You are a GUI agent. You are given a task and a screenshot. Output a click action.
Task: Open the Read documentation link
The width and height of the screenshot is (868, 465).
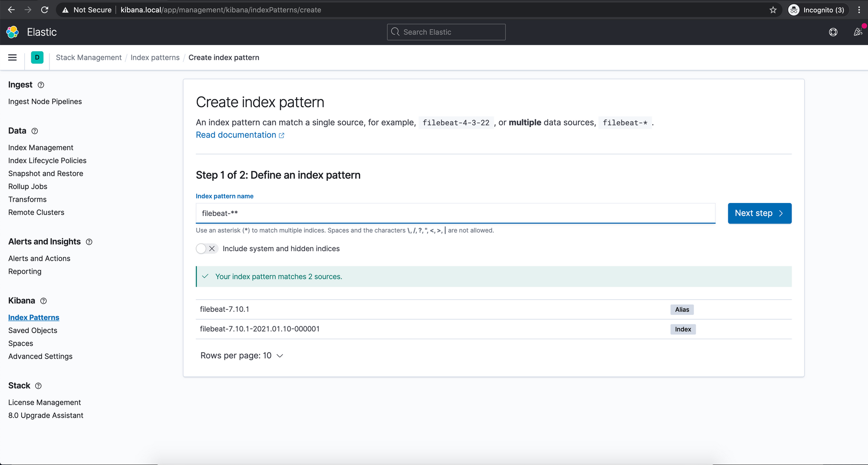tap(240, 135)
